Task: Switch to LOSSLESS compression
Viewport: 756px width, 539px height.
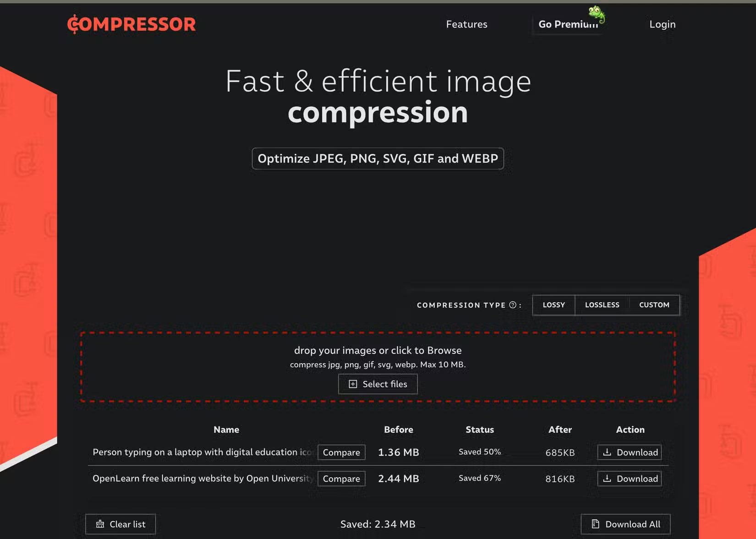Action: (x=602, y=305)
